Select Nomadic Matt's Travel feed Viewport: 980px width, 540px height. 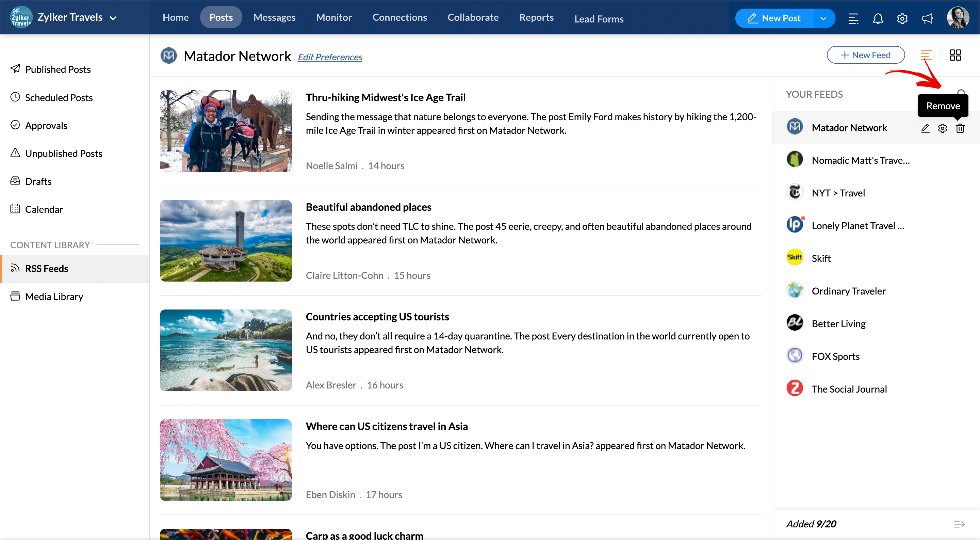coord(876,160)
